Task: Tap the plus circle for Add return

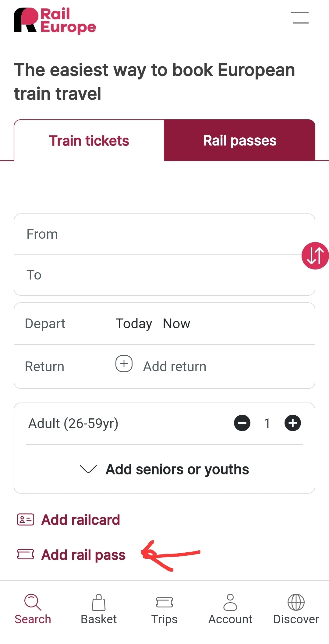Action: tap(124, 364)
